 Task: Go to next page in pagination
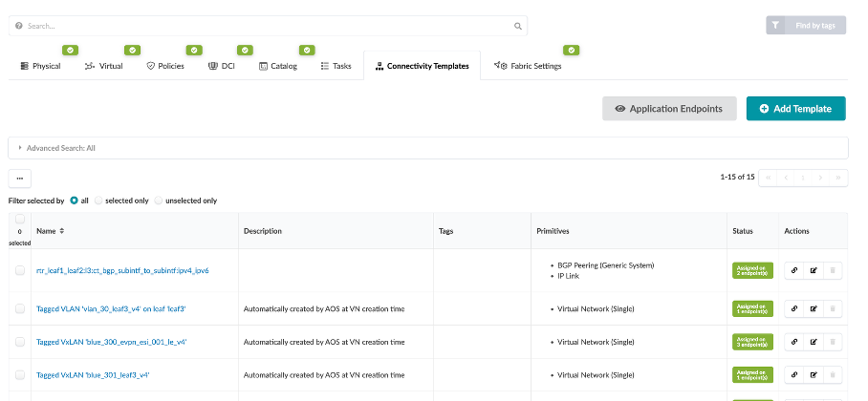[820, 178]
